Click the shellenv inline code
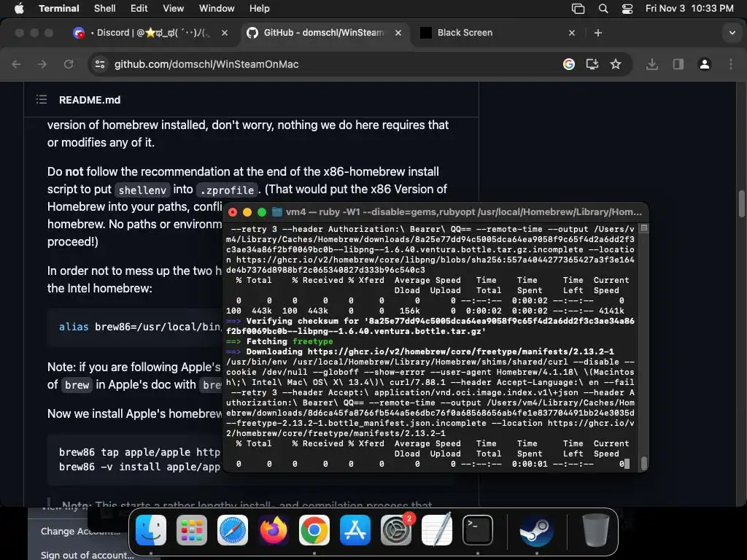Viewport: 747px width, 560px height. [142, 190]
